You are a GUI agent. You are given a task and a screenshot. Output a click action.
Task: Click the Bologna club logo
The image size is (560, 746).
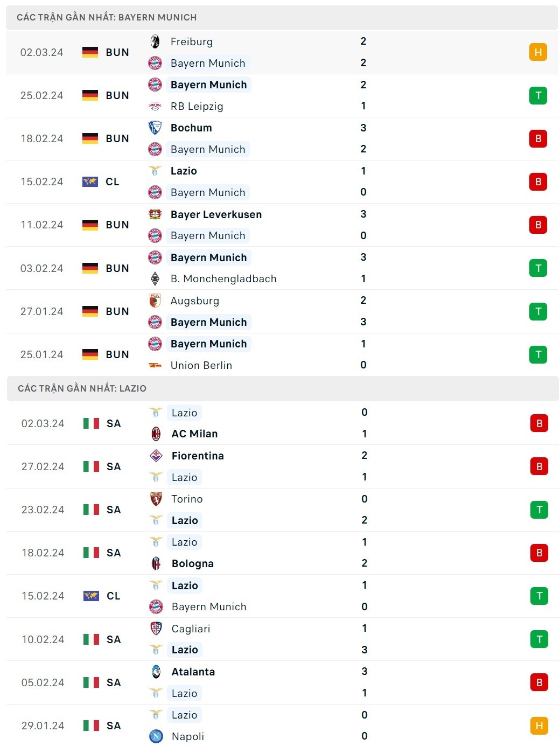[156, 563]
